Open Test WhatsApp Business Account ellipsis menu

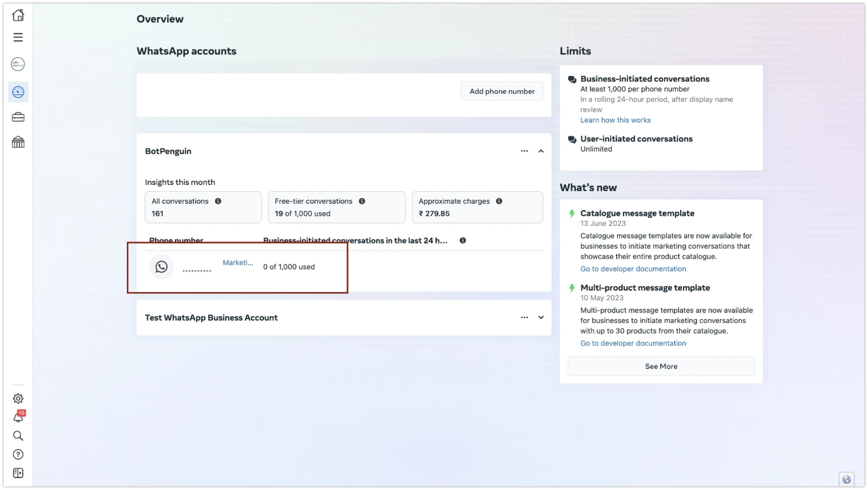pyautogui.click(x=524, y=318)
